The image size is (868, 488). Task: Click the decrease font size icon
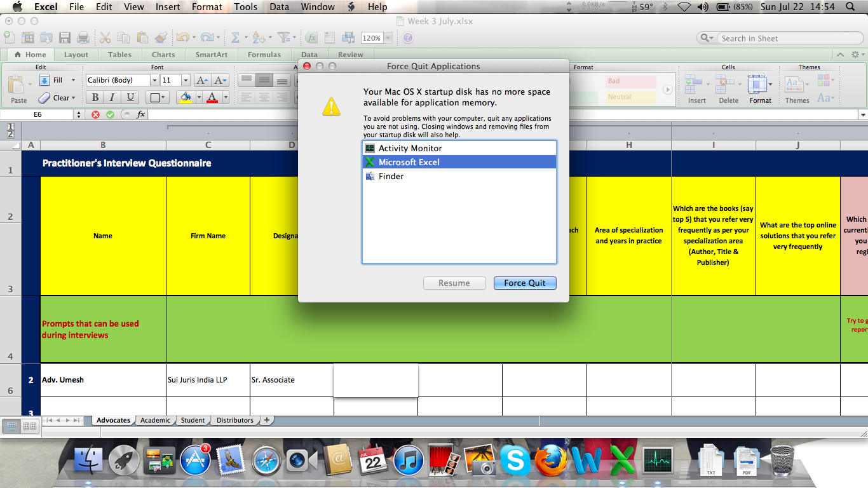[220, 80]
